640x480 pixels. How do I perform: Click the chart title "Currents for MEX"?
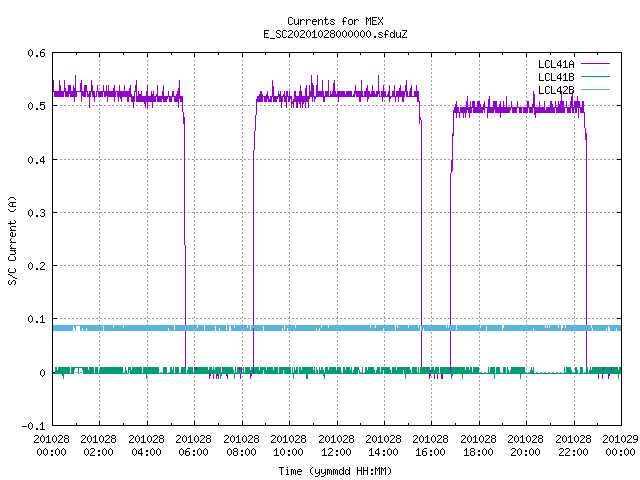(x=335, y=21)
